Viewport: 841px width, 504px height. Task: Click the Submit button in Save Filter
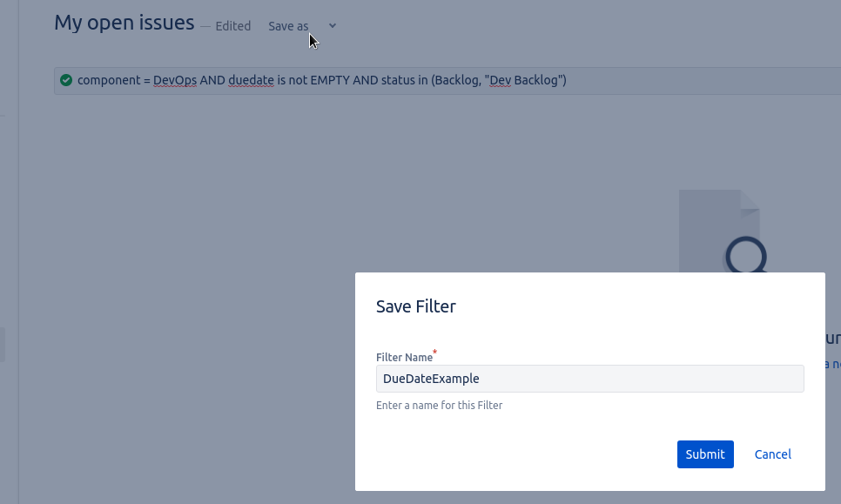pyautogui.click(x=705, y=454)
